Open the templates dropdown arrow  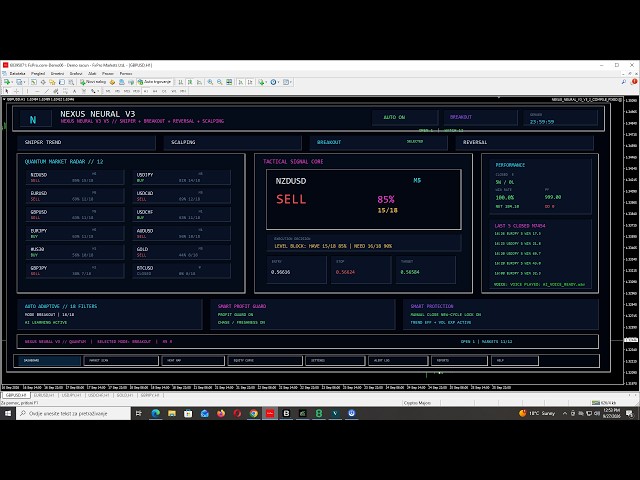point(291,82)
